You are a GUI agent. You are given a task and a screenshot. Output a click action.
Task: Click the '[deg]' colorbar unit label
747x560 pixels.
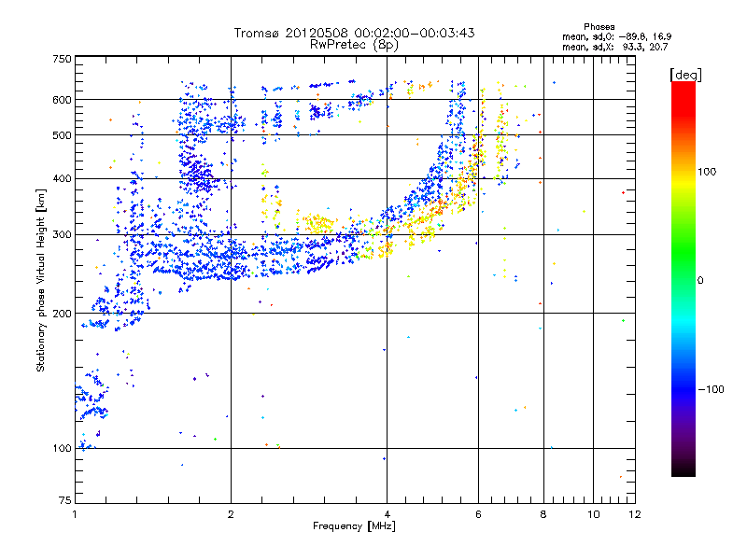pyautogui.click(x=685, y=75)
